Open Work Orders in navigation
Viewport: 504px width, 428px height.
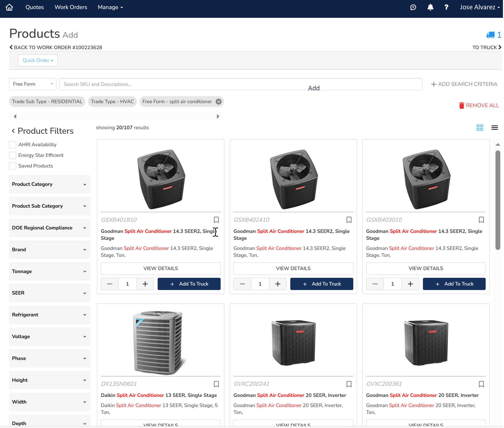71,7
